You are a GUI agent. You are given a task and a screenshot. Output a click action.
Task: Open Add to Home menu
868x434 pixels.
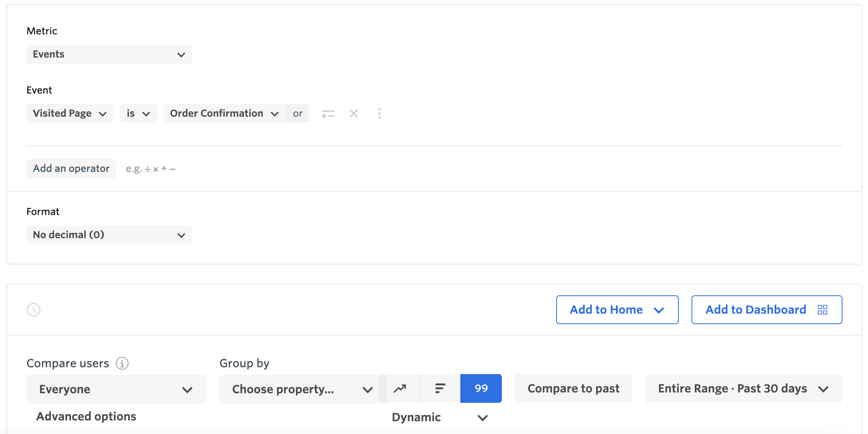(x=617, y=310)
